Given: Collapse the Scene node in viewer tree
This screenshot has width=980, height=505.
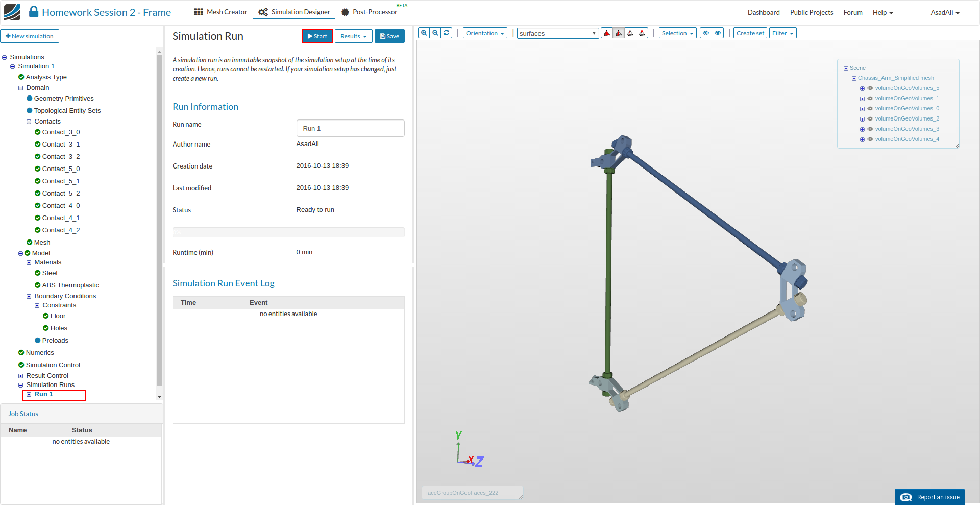Looking at the screenshot, I should coord(846,68).
